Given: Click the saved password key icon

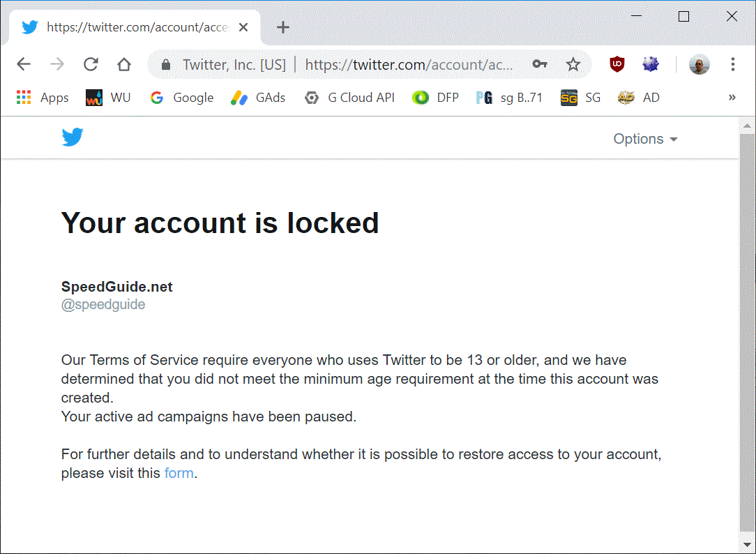Looking at the screenshot, I should pos(540,64).
